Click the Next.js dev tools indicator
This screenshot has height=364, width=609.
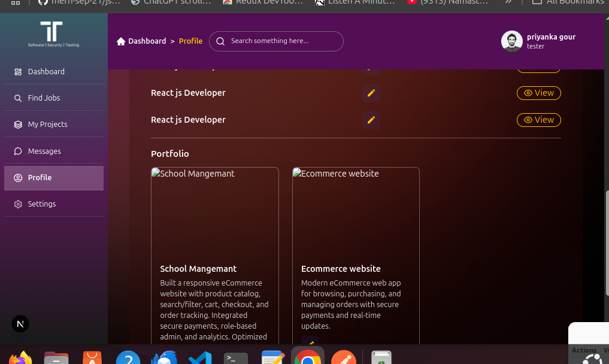pos(20,324)
